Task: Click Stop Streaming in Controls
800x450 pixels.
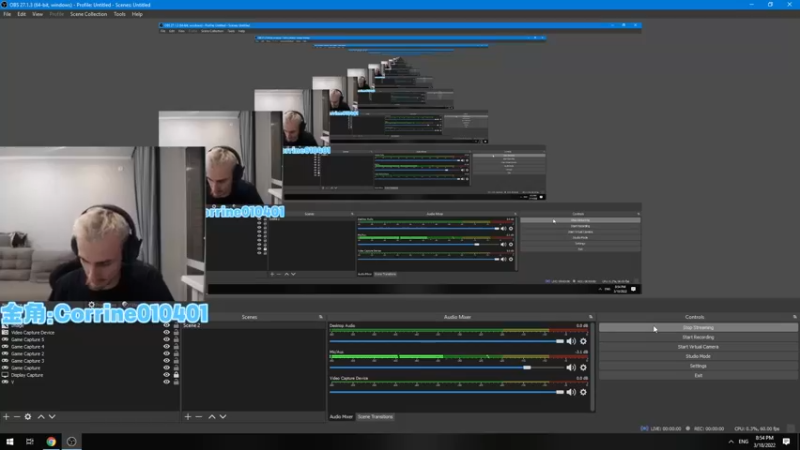Action: click(x=698, y=328)
